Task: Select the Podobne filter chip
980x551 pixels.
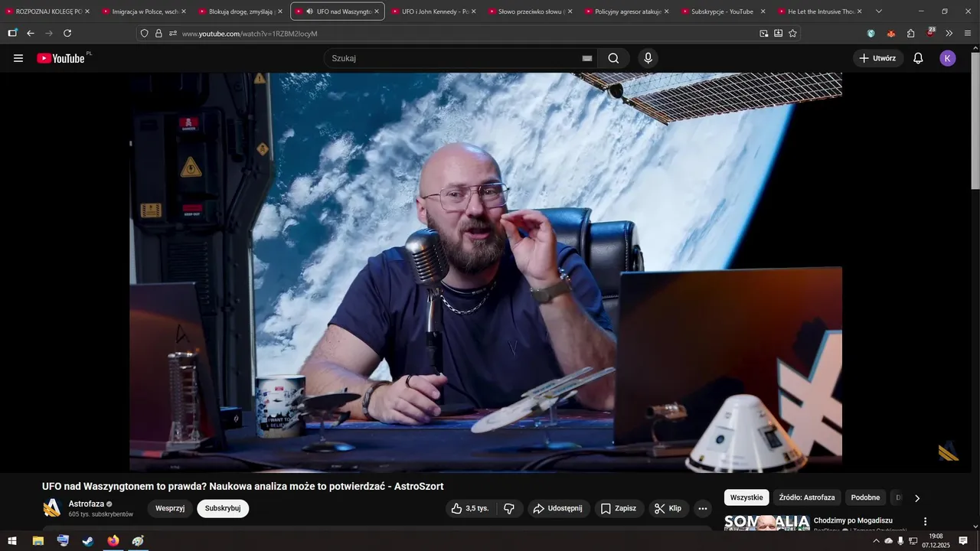Action: (865, 497)
